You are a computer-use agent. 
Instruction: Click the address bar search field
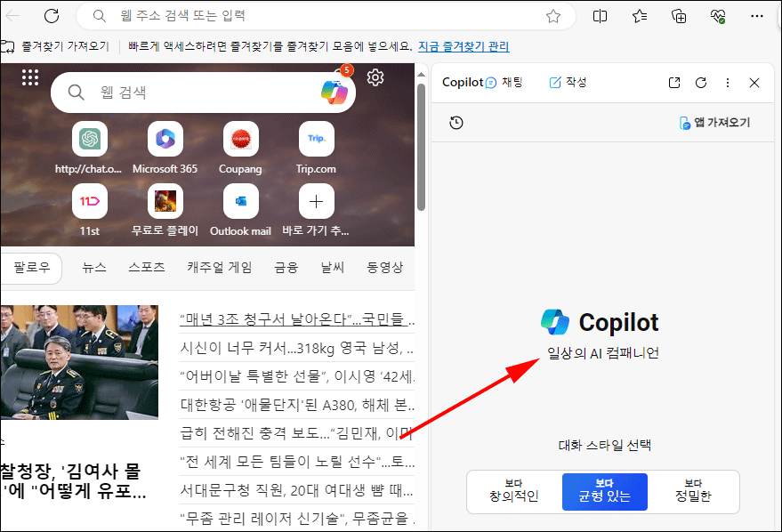(x=327, y=16)
